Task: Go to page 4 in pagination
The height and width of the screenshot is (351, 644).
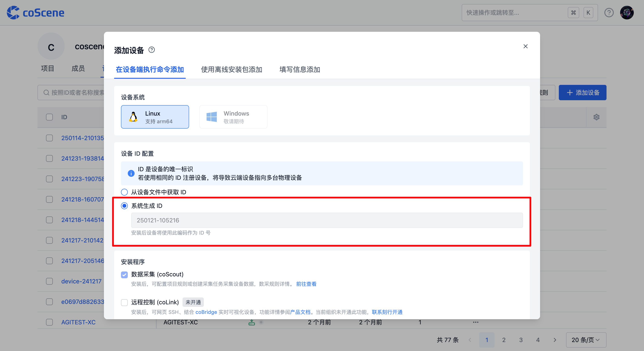Action: coord(538,340)
